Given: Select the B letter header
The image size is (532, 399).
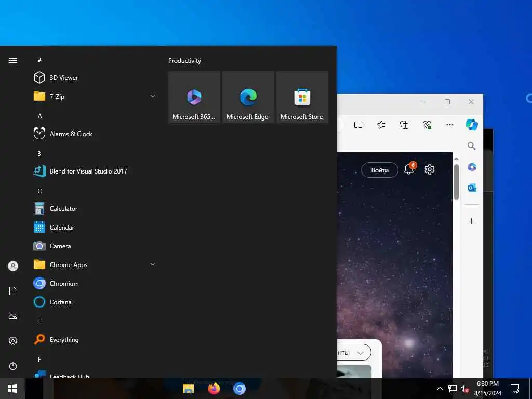Looking at the screenshot, I should [x=39, y=153].
